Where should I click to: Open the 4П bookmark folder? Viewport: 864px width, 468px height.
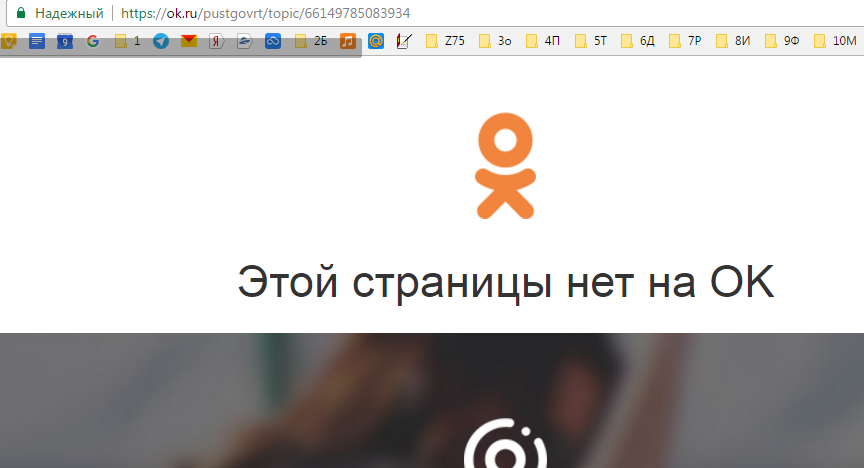tap(543, 41)
